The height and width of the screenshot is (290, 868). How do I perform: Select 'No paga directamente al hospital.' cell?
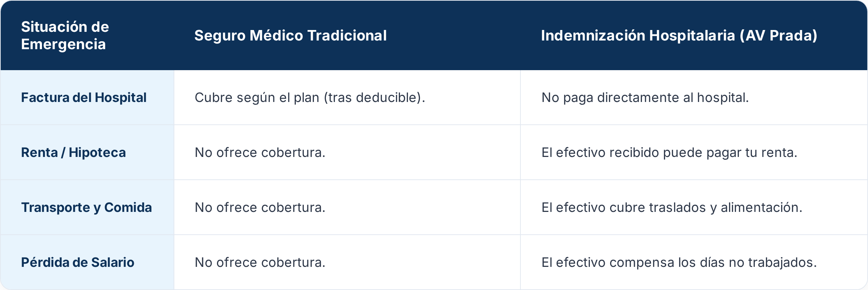click(x=645, y=98)
